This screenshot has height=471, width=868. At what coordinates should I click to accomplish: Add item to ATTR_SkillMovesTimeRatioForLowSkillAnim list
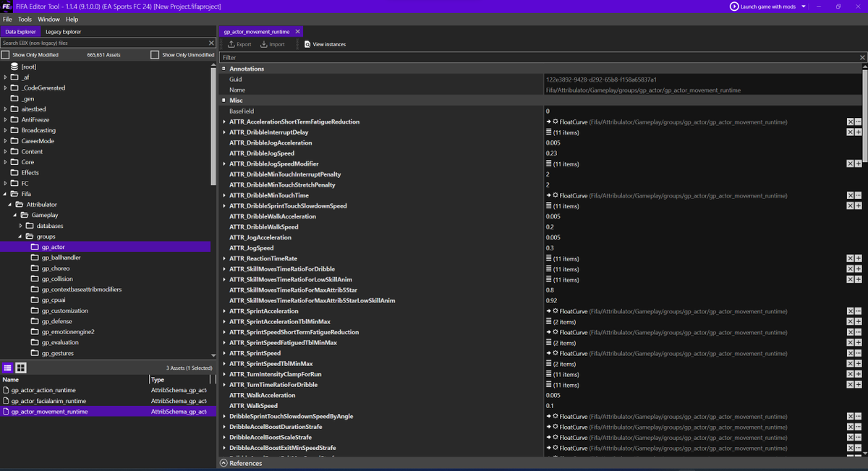coord(859,279)
